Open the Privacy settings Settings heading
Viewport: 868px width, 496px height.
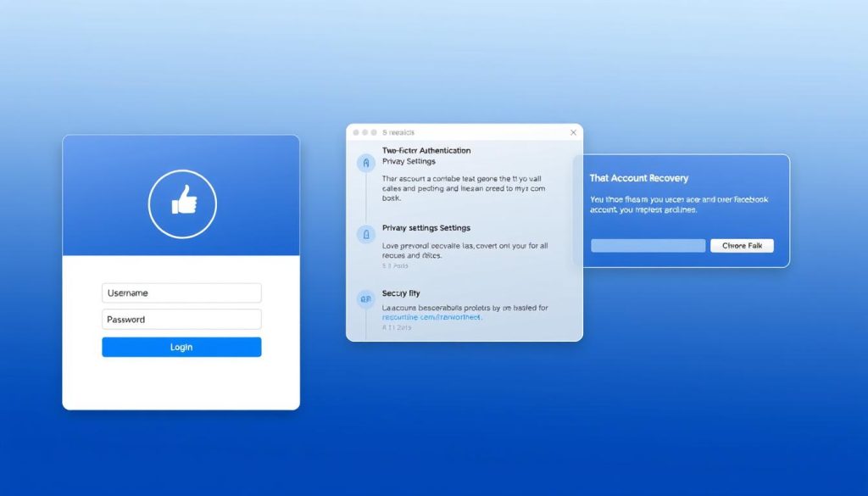coord(426,228)
